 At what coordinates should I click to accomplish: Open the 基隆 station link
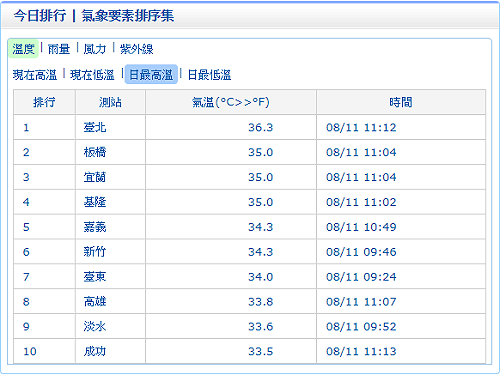click(x=95, y=202)
